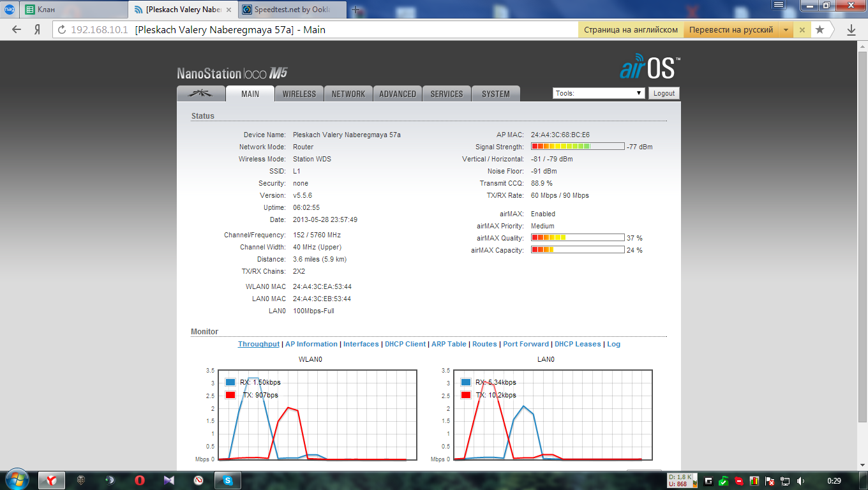Screen dimensions: 868x490
Task: Reload the page using the refresh icon
Action: tap(62, 30)
